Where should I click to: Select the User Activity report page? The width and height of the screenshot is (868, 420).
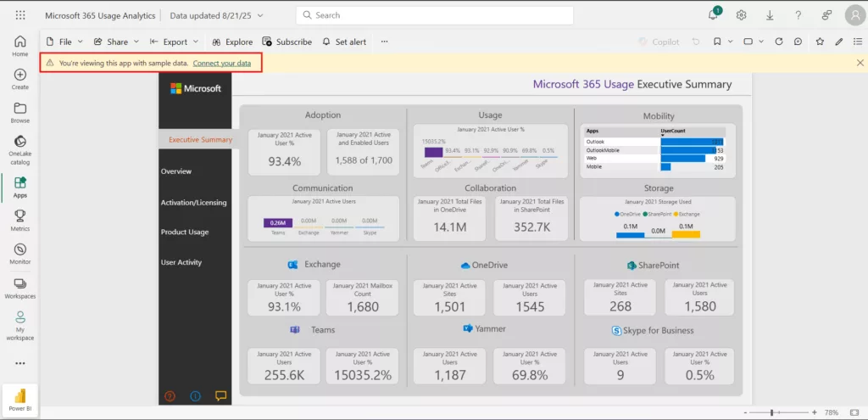click(181, 262)
